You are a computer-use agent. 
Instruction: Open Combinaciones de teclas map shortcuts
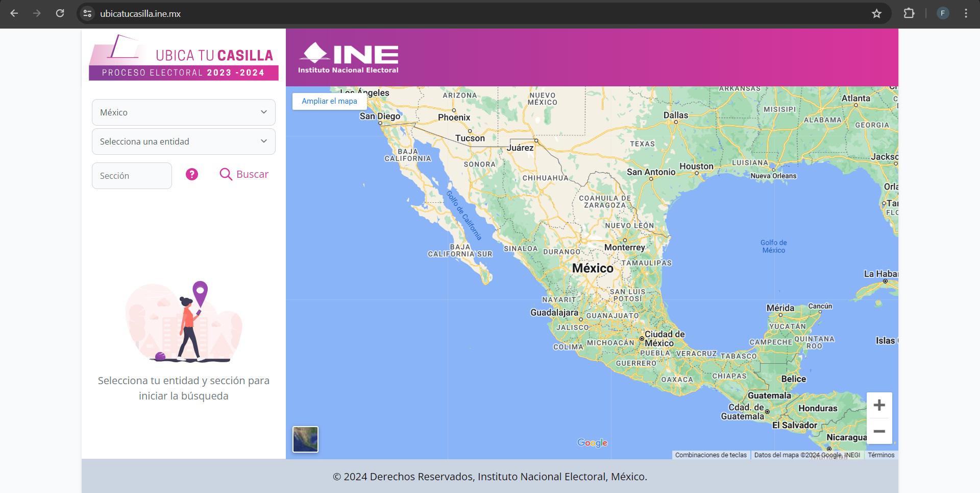pyautogui.click(x=710, y=455)
